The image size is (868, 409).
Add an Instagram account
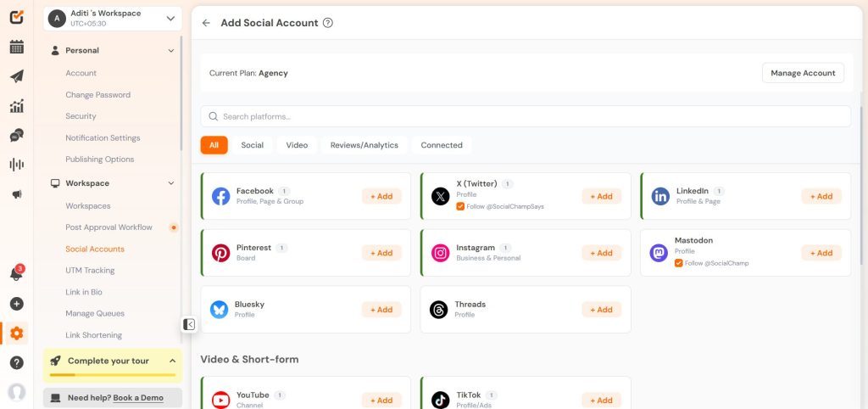pyautogui.click(x=601, y=253)
